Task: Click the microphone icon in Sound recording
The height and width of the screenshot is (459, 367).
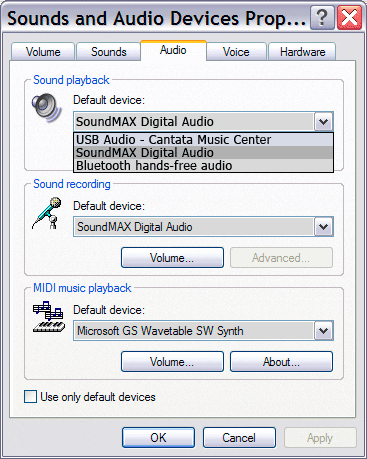Action: [x=47, y=213]
